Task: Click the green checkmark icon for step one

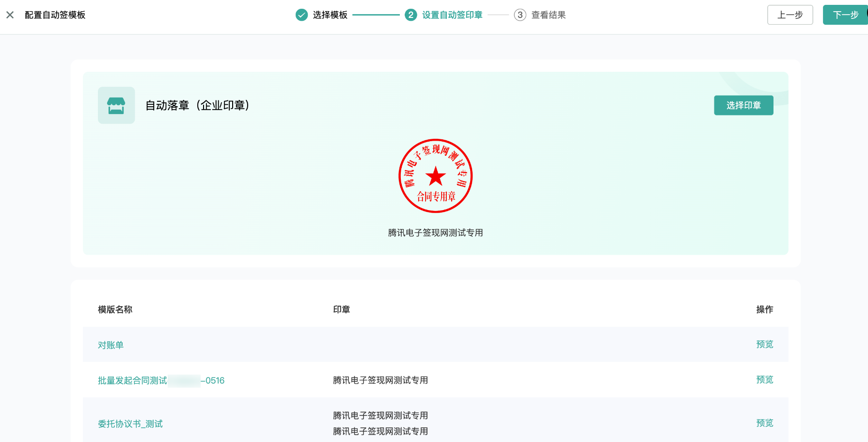Action: point(301,15)
